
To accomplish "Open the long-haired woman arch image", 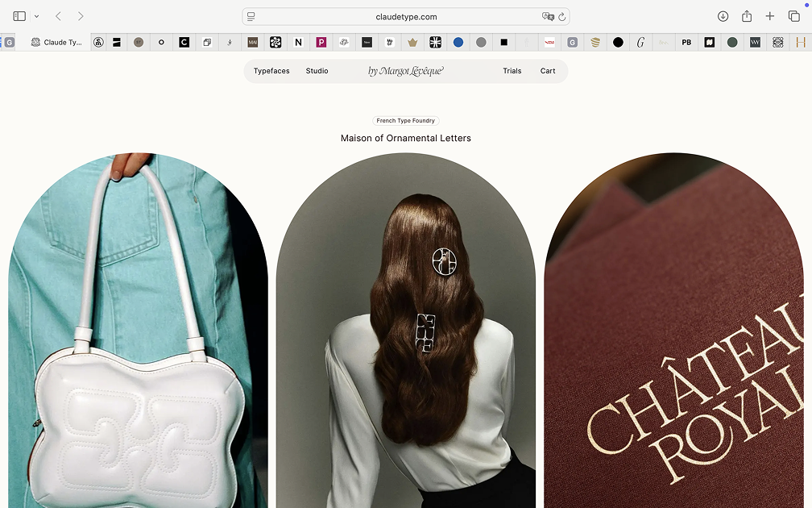I will tap(406, 331).
